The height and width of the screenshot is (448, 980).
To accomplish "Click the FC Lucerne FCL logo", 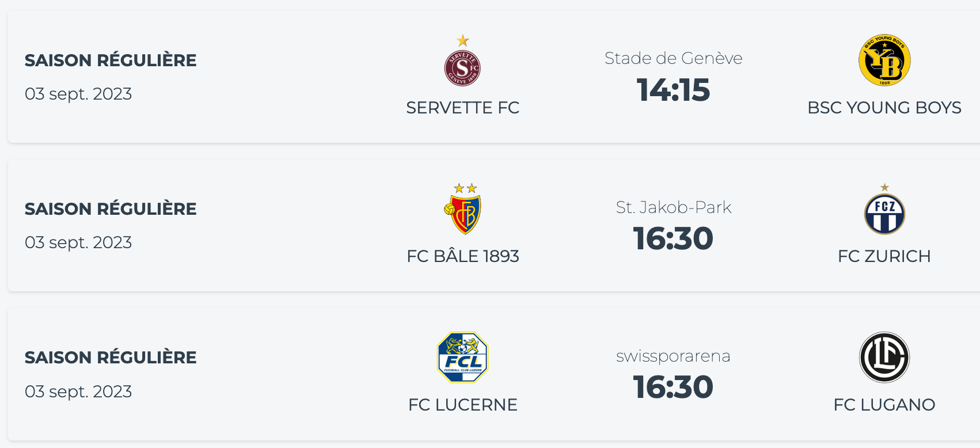I will pyautogui.click(x=463, y=357).
